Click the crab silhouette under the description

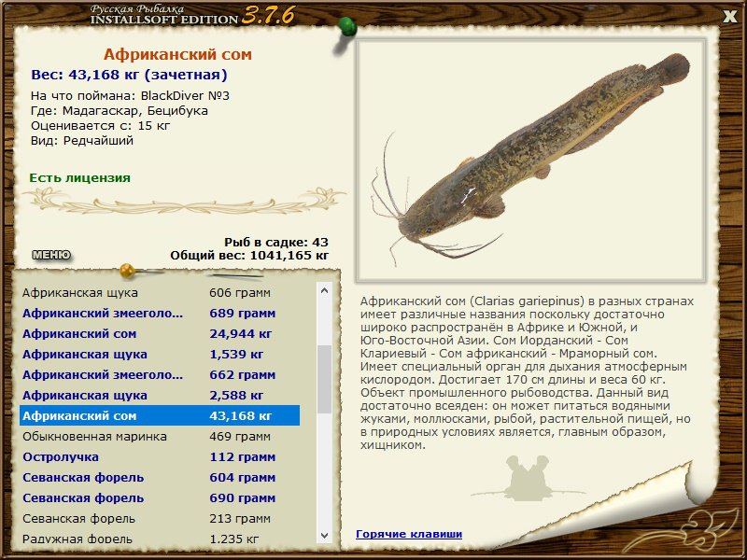(531, 478)
